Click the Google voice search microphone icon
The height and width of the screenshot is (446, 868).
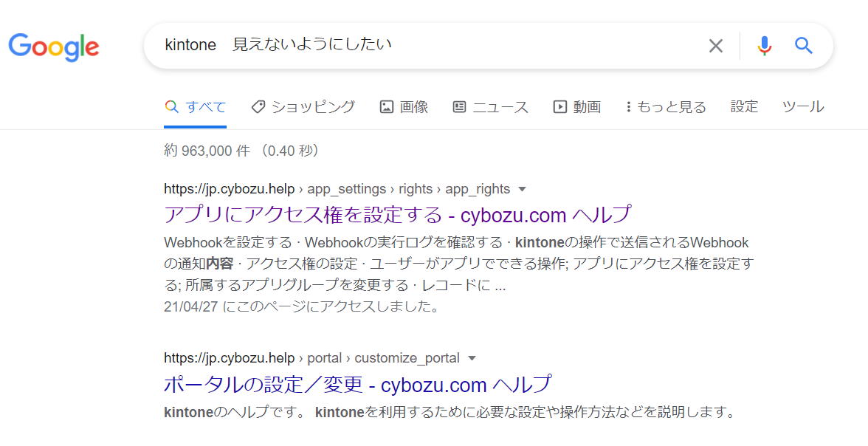(x=765, y=46)
